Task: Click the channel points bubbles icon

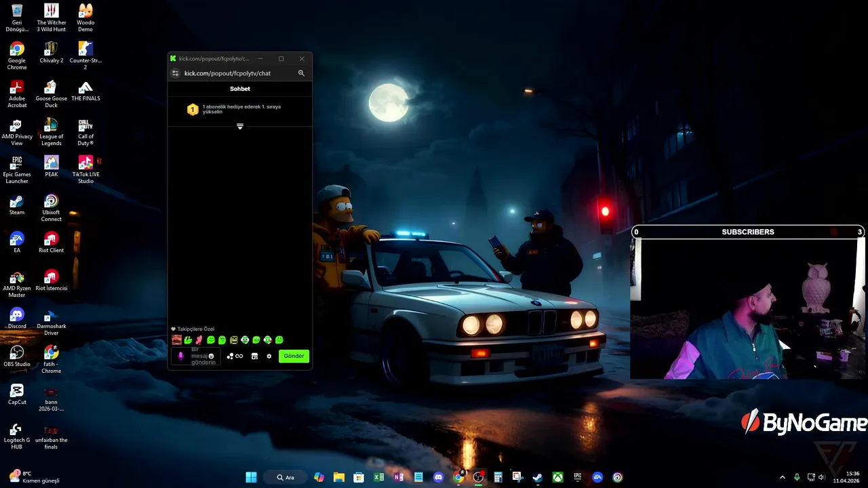Action: 230,356
